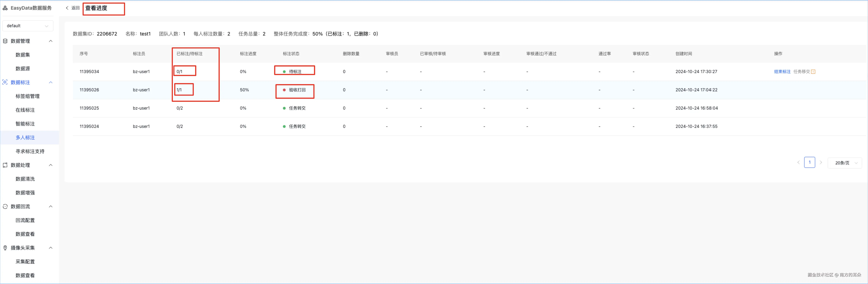Click the 数据标注 annotation icon
This screenshot has width=868, height=284.
point(5,82)
